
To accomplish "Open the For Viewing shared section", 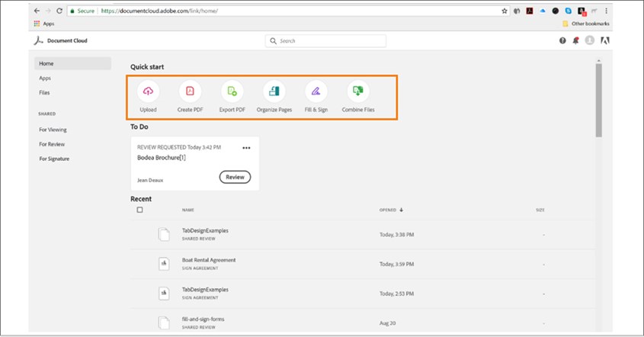I will 53,130.
